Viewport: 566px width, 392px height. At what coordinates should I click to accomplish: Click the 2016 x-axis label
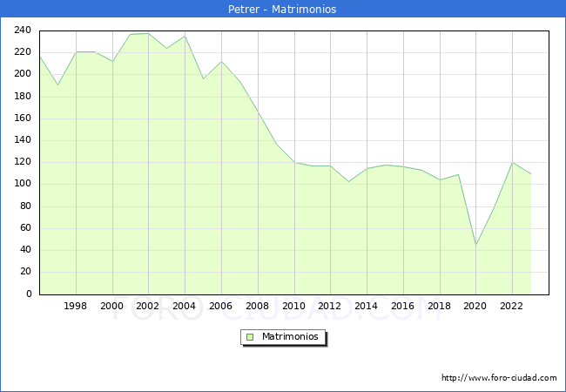(x=402, y=306)
